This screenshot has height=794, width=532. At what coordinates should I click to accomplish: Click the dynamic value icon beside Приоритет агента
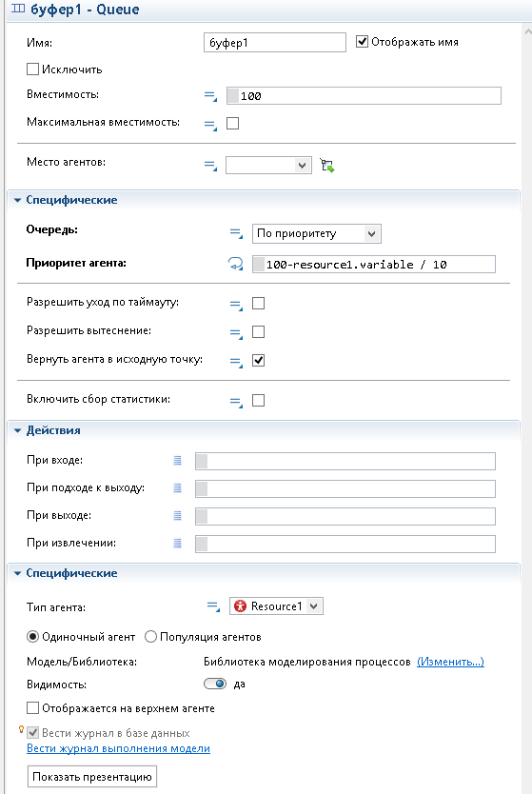click(x=235, y=264)
